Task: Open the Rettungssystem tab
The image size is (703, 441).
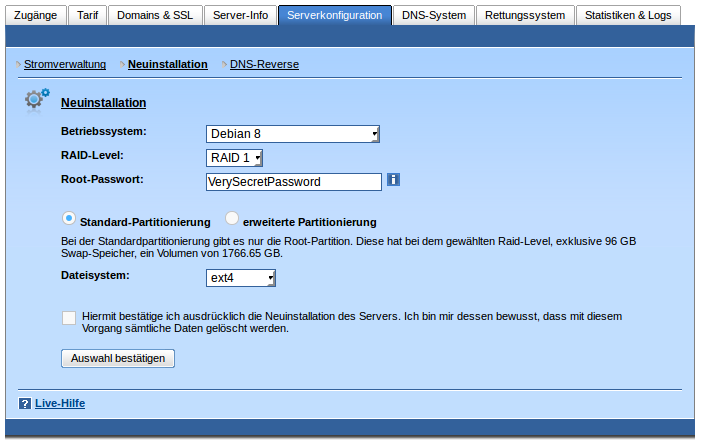Action: 525,15
